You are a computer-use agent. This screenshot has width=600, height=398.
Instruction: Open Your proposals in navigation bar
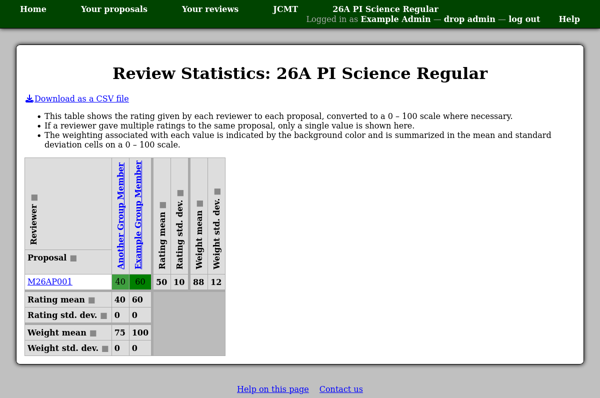(x=114, y=9)
